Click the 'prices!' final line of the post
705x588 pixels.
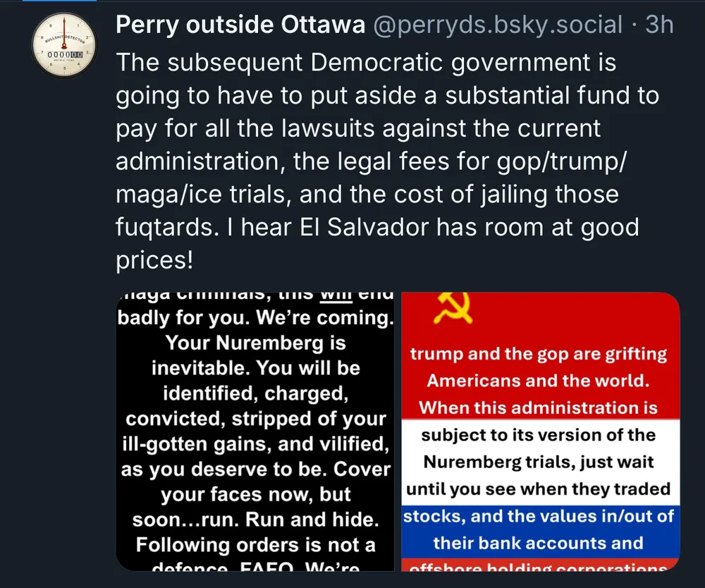pos(154,261)
